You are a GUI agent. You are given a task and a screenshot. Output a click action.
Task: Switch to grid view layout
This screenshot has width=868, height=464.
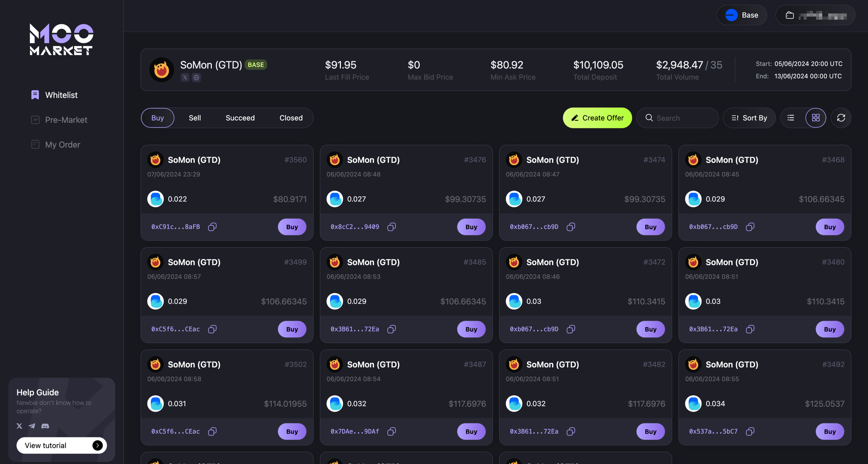click(815, 118)
